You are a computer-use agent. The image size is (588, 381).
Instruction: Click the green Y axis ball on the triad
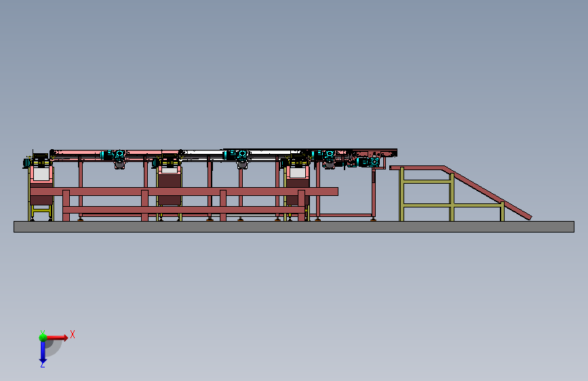click(43, 337)
